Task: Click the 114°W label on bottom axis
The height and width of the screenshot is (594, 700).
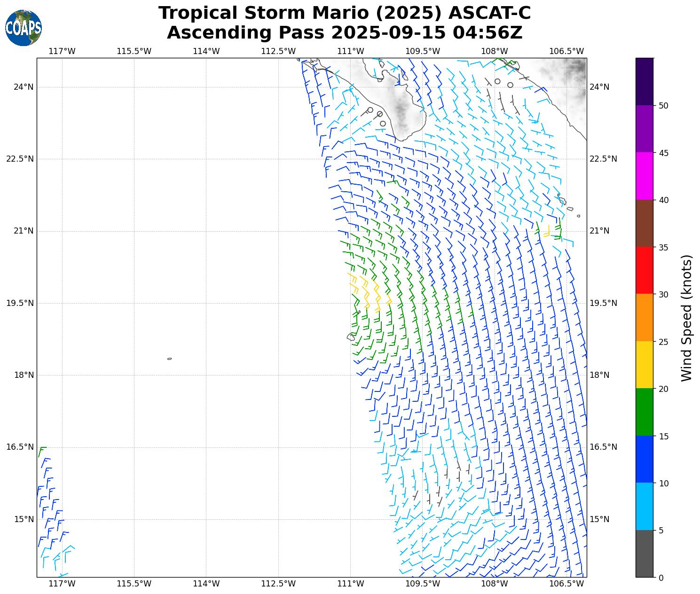Action: tap(206, 584)
